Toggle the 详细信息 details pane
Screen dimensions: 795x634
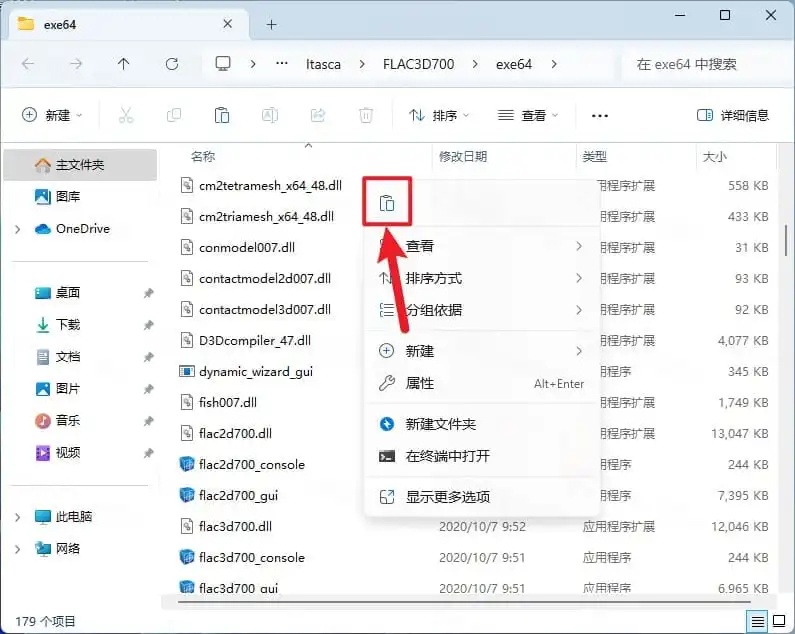coord(733,116)
